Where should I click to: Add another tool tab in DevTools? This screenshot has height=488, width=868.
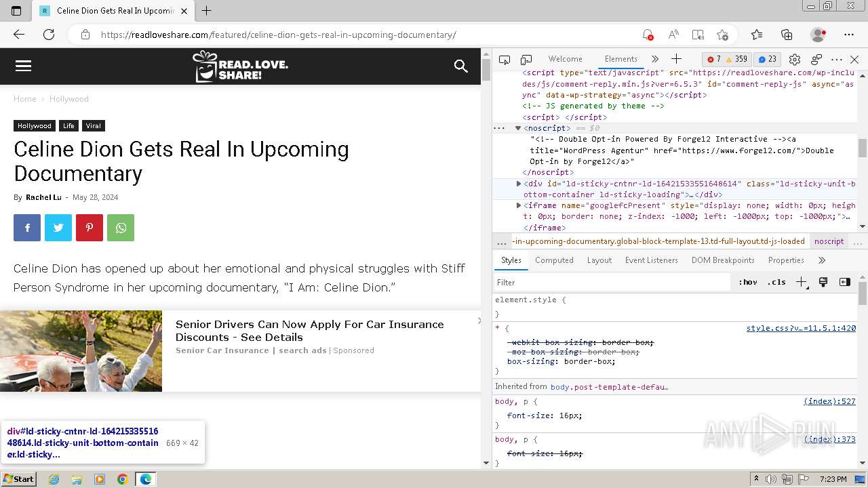[x=676, y=59]
